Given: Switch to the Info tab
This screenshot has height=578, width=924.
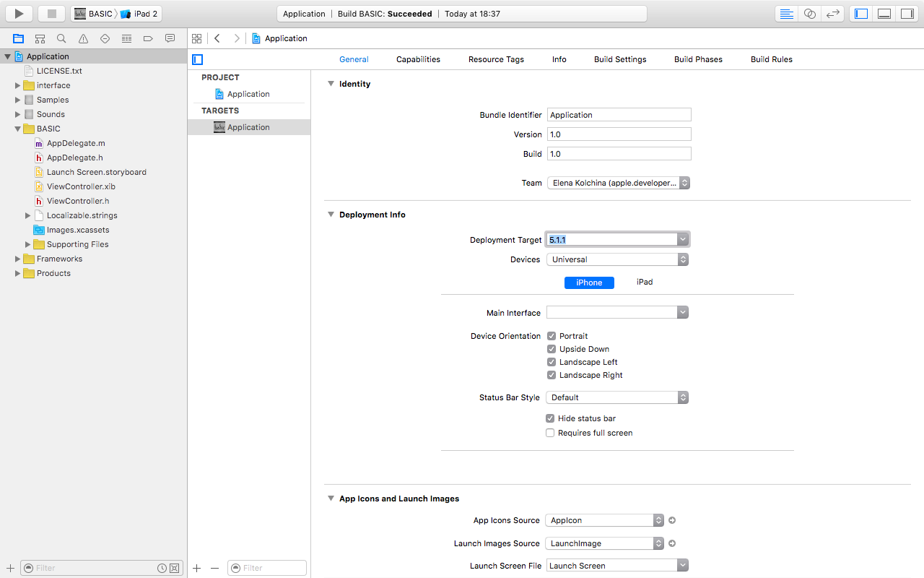Looking at the screenshot, I should (559, 59).
